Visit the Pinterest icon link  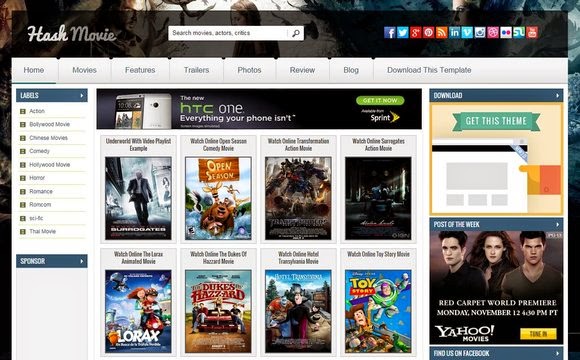click(428, 33)
